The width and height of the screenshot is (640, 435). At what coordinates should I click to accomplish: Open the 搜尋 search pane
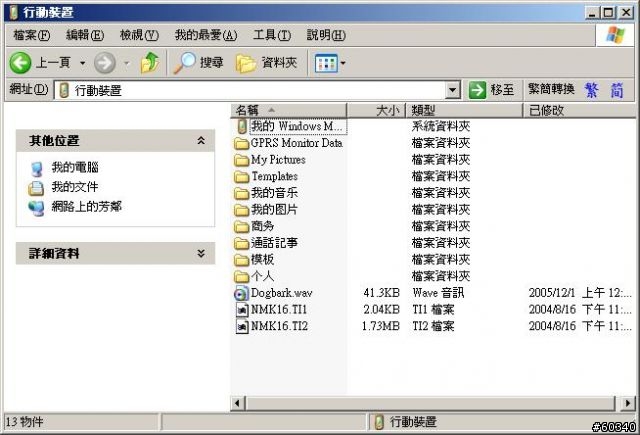(199, 63)
